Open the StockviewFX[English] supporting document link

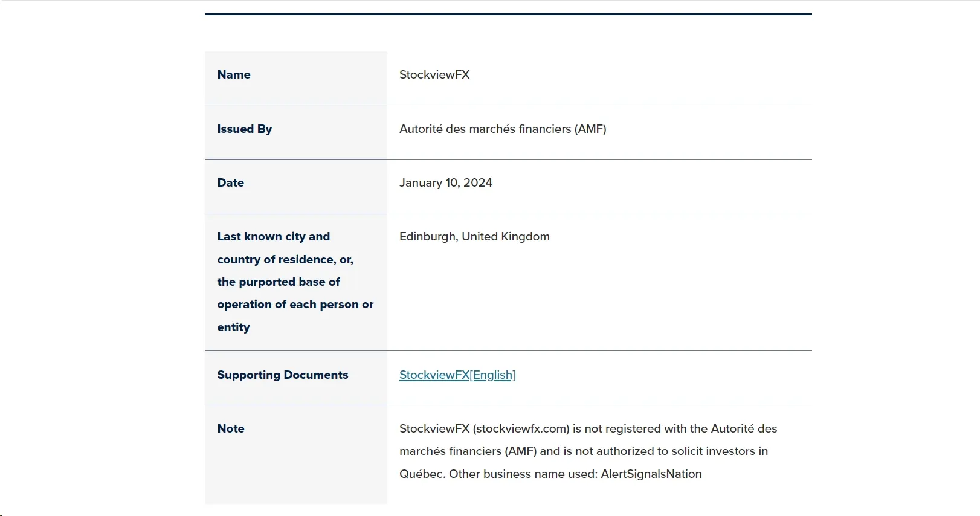click(x=457, y=375)
